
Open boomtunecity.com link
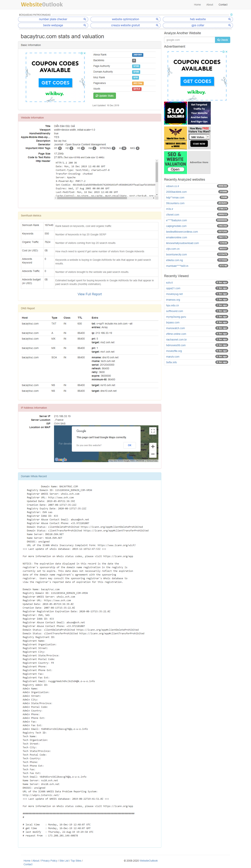176,254
